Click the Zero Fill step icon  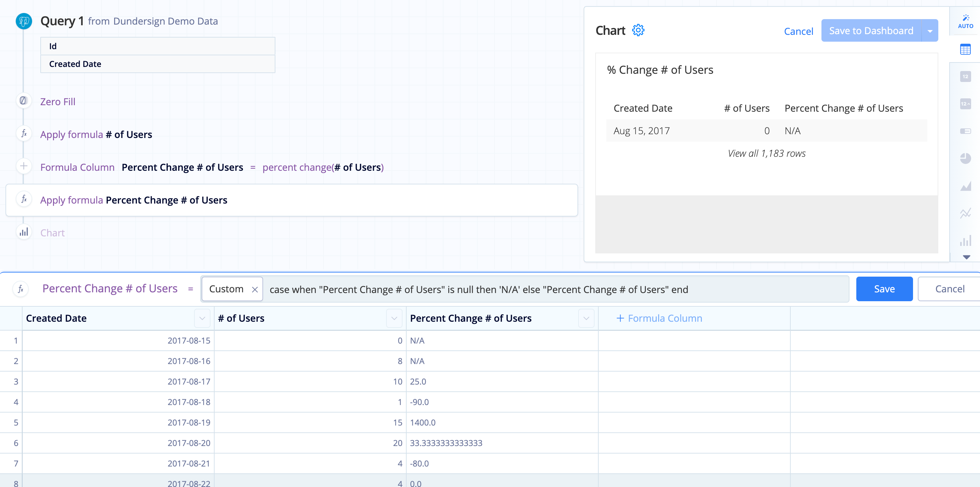pos(24,100)
